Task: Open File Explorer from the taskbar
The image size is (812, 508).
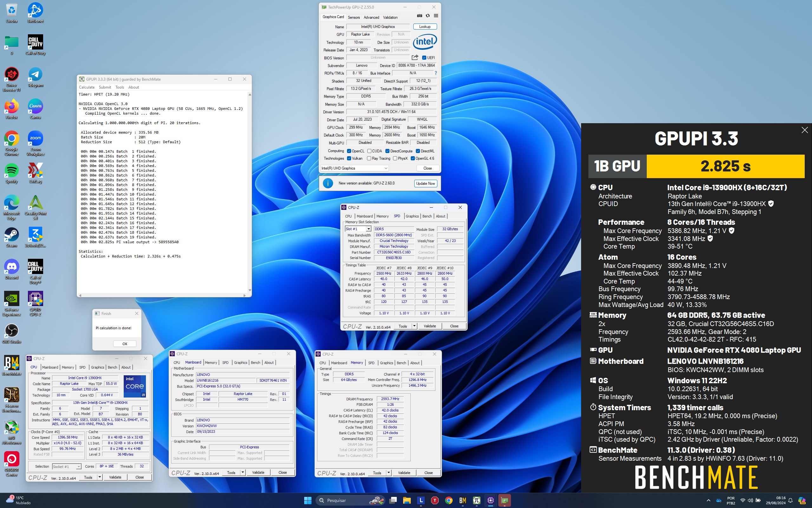Action: [x=407, y=500]
